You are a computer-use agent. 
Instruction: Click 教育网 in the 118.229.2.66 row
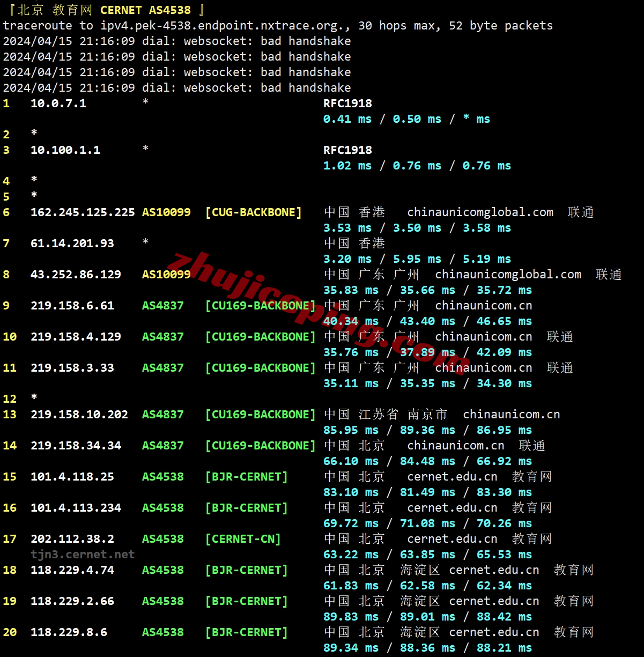pos(574,601)
